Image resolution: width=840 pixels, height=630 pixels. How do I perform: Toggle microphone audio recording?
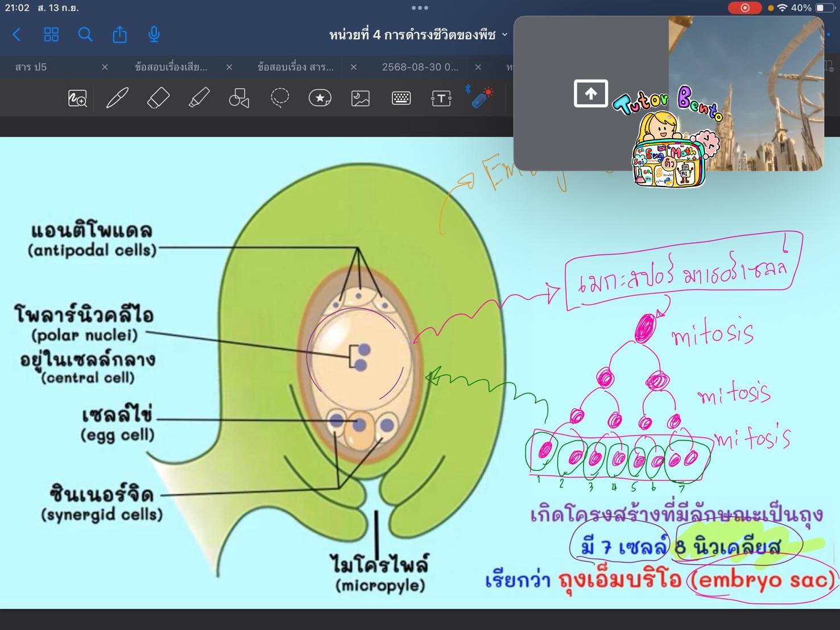154,35
